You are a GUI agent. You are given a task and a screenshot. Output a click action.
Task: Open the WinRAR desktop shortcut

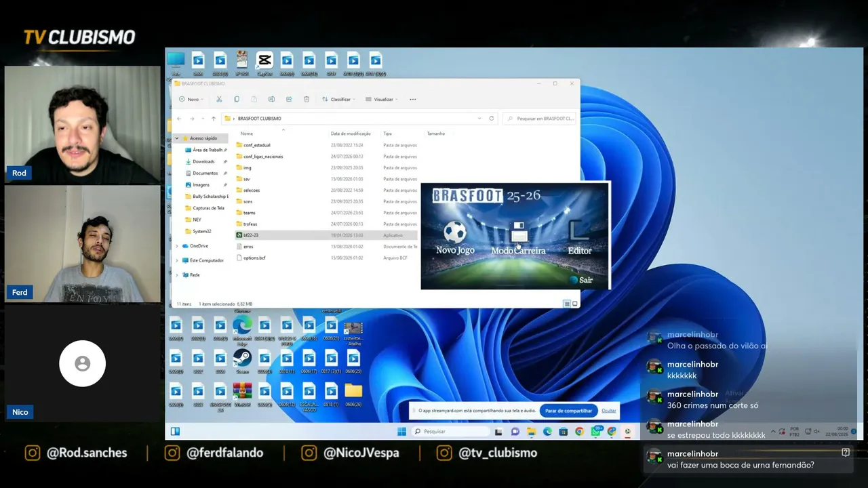point(242,394)
